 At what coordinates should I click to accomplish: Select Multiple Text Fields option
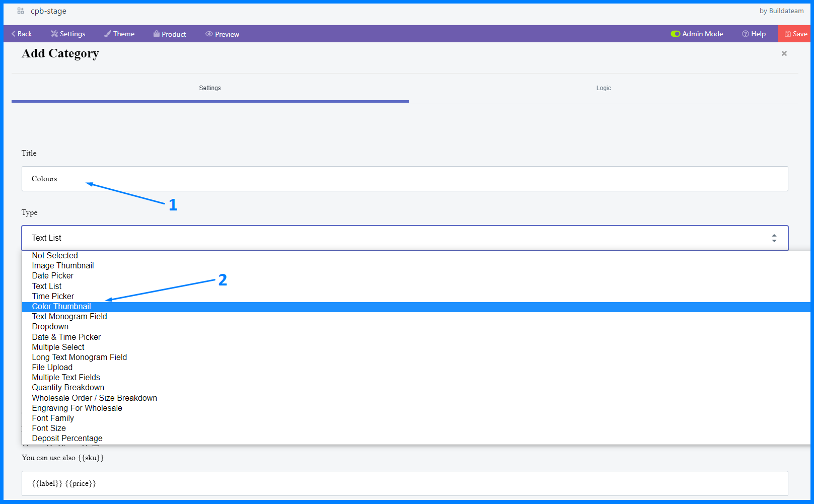coord(416,378)
